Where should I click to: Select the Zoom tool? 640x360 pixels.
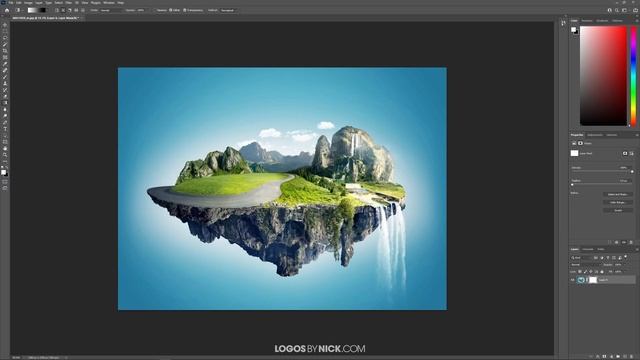coord(5,155)
